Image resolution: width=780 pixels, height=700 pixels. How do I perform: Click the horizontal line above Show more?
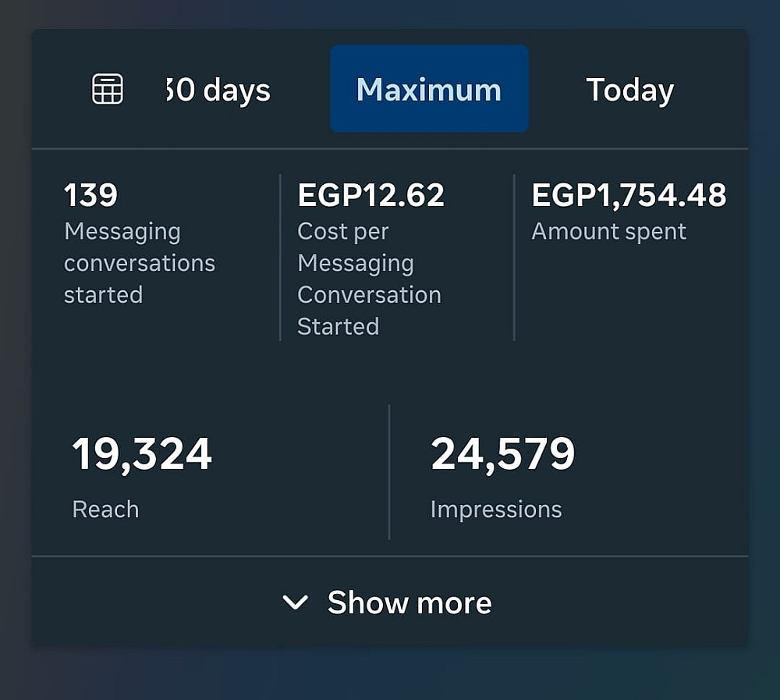point(390,556)
